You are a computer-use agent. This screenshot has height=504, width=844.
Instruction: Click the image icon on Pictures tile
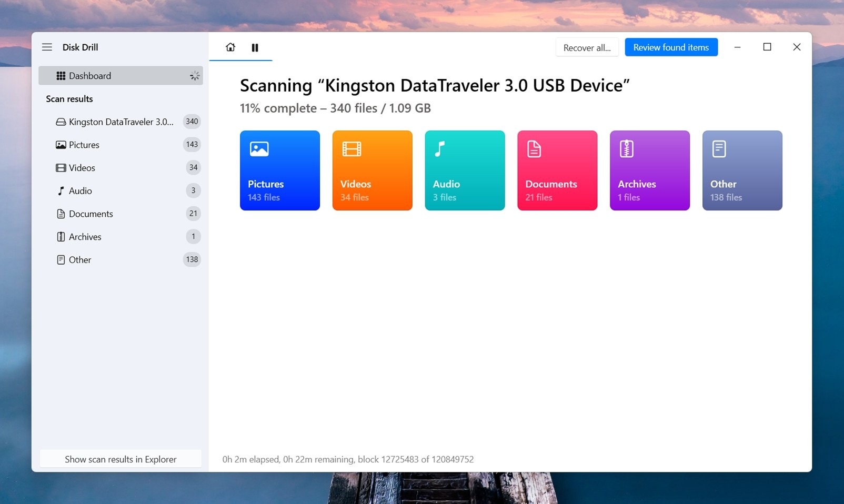(259, 149)
